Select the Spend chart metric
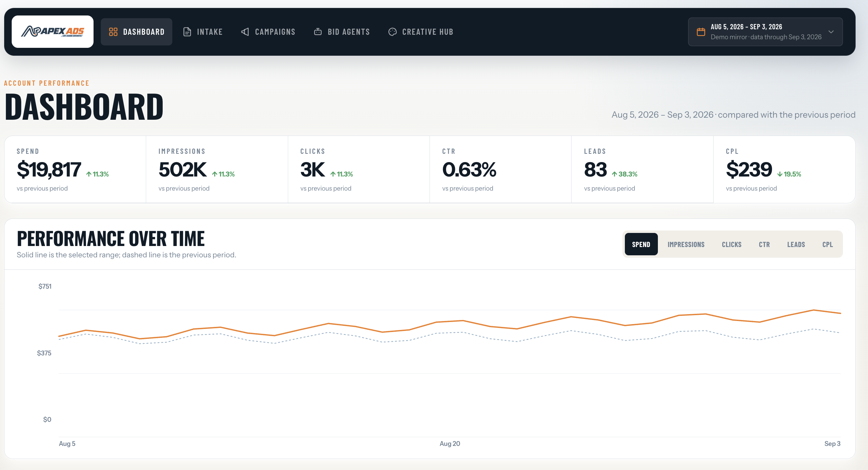 point(641,244)
